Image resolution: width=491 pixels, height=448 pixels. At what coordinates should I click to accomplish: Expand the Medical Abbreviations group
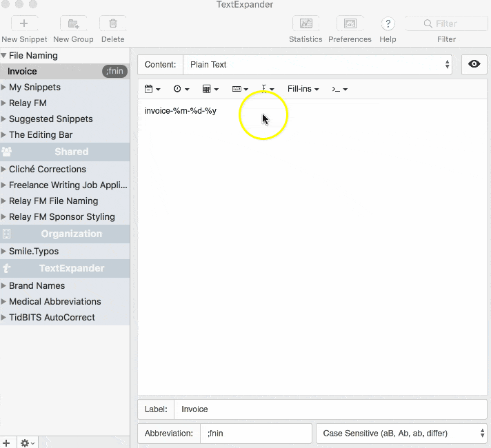pos(3,301)
